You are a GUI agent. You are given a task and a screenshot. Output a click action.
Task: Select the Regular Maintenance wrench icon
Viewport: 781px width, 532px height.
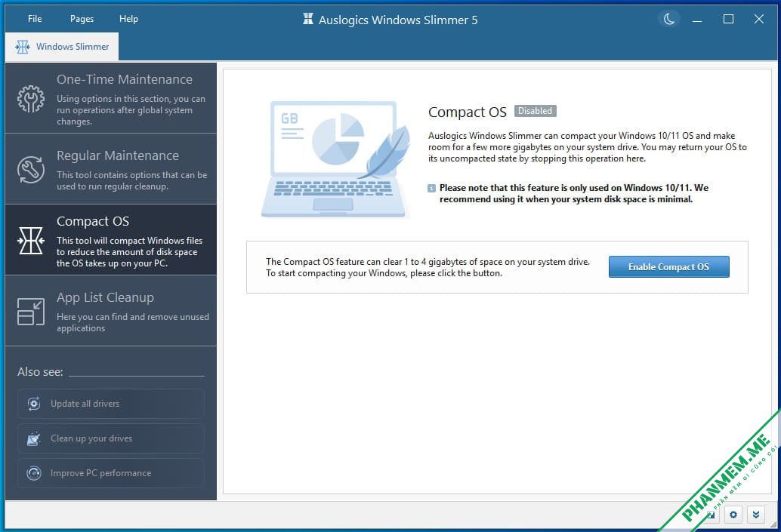pyautogui.click(x=31, y=170)
